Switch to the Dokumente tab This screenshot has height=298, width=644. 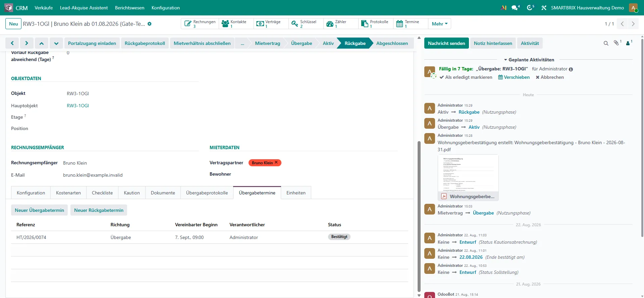tap(163, 193)
